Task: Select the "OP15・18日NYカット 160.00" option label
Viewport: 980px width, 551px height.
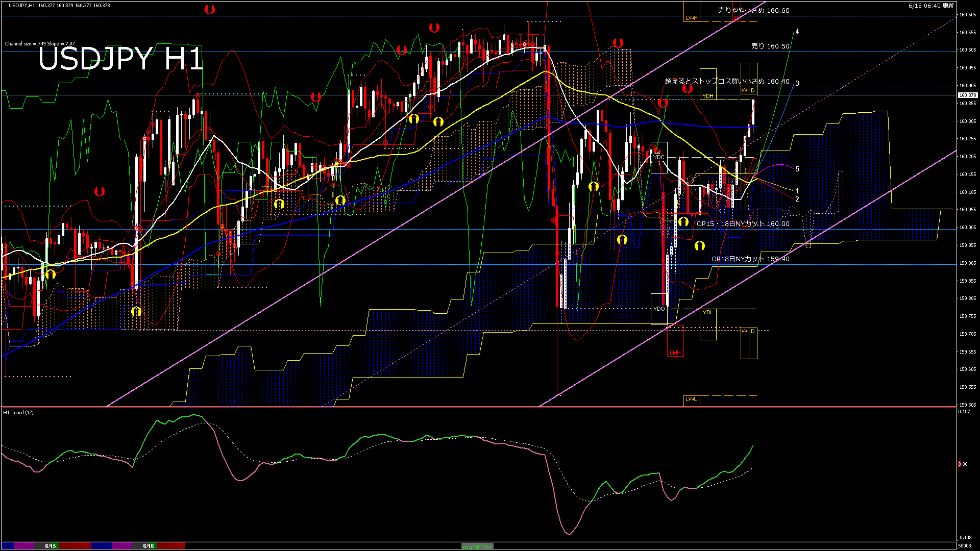Action: 743,223
